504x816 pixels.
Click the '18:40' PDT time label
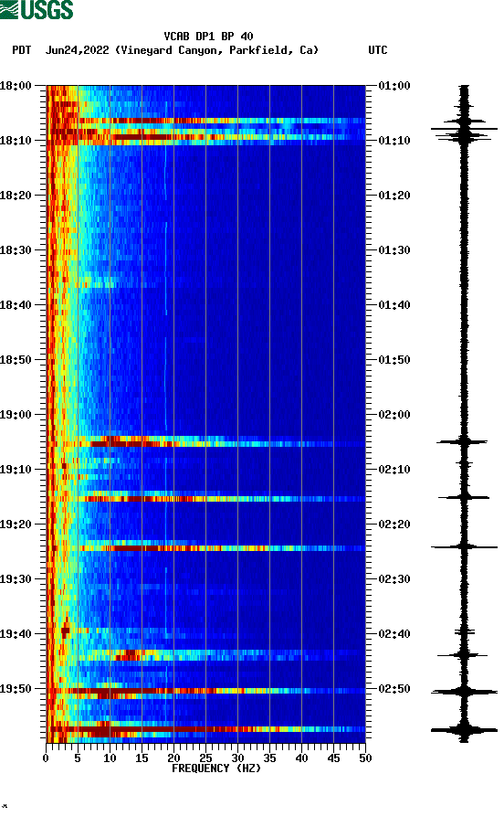click(16, 305)
